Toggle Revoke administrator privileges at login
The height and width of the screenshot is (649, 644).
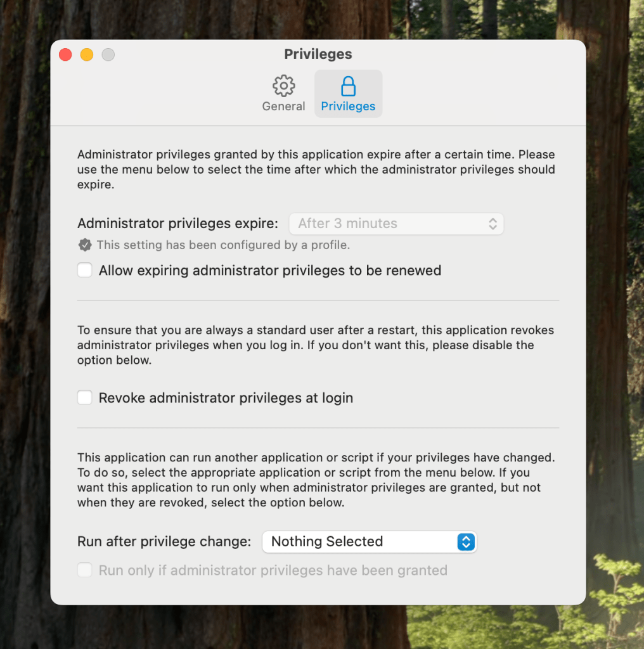click(x=85, y=398)
